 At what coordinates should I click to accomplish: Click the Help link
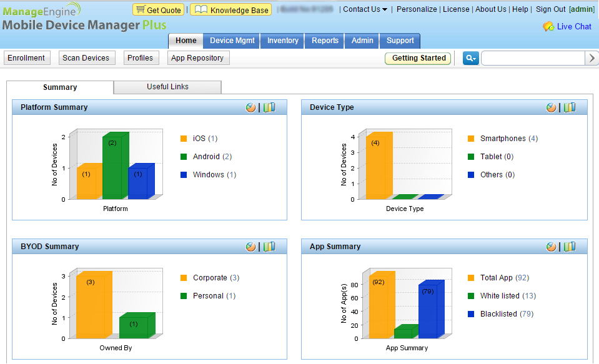[520, 9]
